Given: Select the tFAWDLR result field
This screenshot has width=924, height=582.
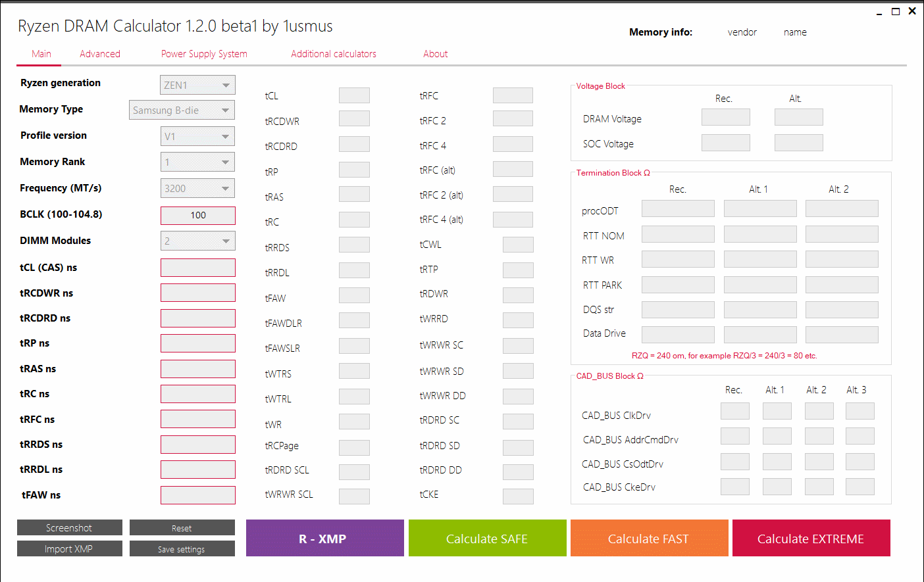Looking at the screenshot, I should [354, 320].
